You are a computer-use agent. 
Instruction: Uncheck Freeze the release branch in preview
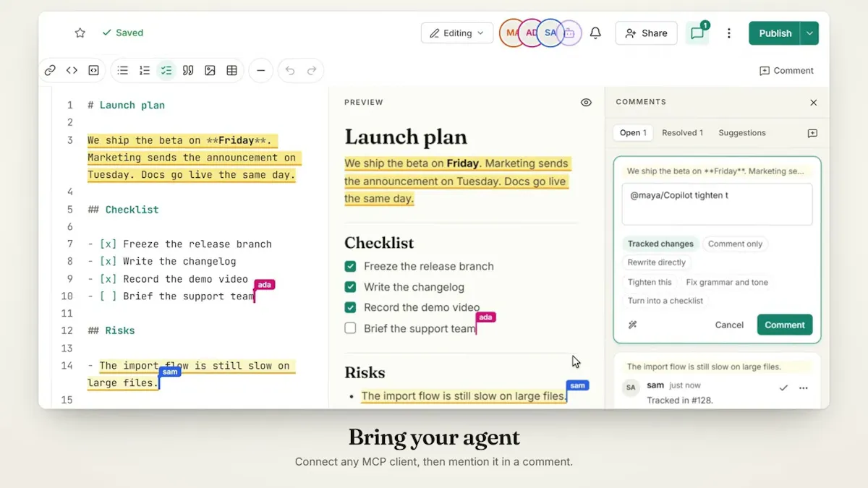(350, 266)
